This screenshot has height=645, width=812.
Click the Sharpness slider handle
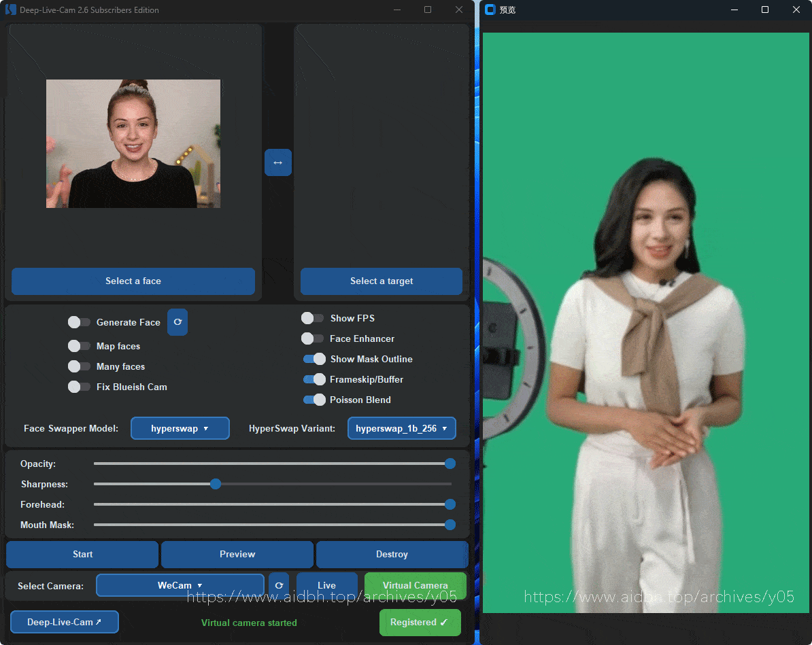pyautogui.click(x=216, y=484)
